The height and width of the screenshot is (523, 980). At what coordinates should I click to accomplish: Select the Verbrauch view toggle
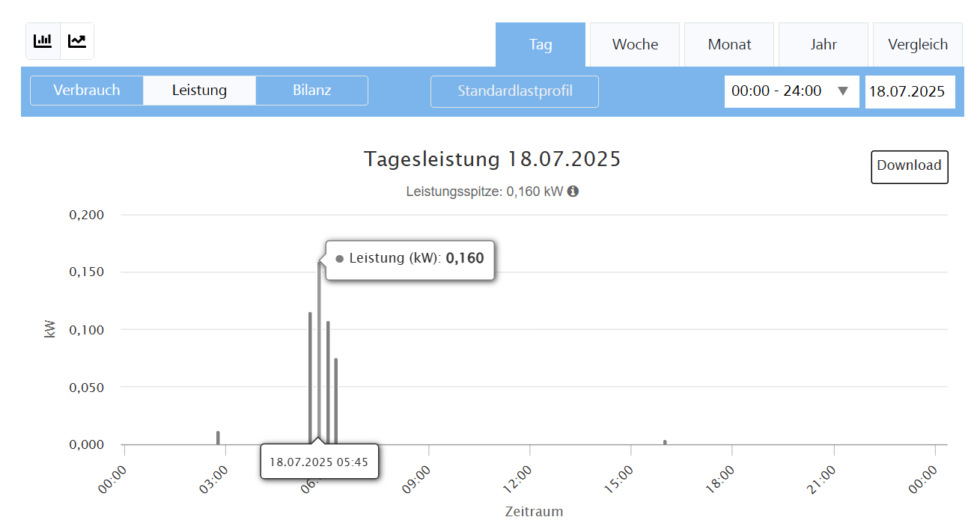(x=87, y=91)
